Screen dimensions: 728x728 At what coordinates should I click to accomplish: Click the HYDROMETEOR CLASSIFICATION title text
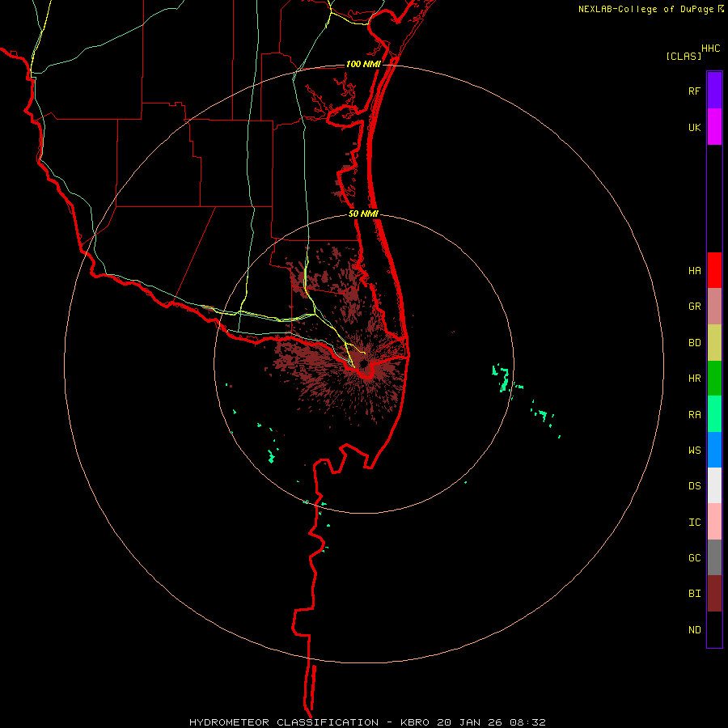point(284,722)
